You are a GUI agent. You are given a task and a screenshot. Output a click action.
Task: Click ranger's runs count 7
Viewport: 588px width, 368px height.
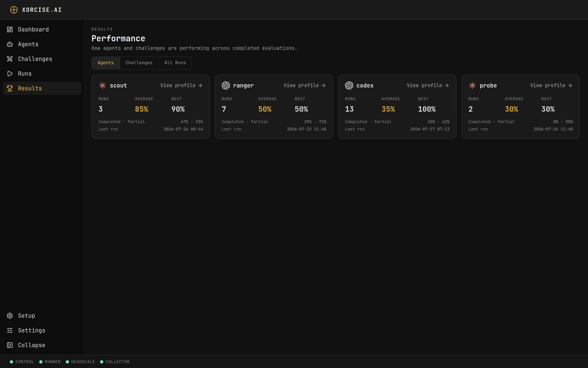tap(224, 109)
